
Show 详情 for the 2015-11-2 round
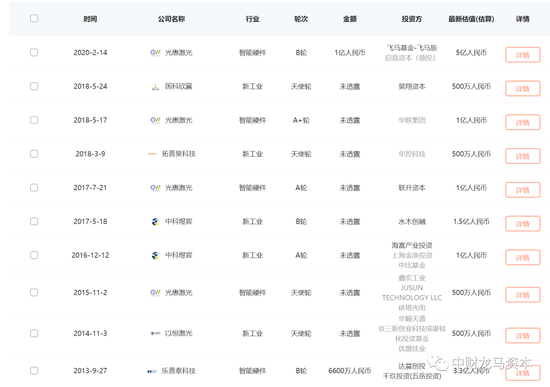(x=523, y=295)
